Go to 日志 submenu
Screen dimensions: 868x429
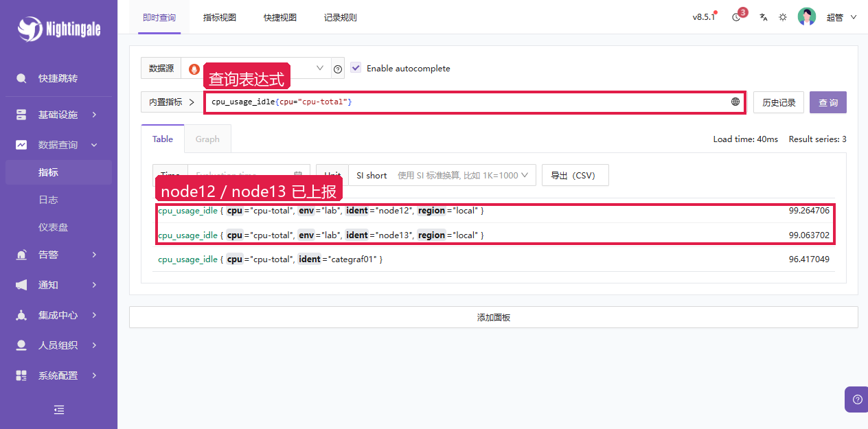[x=59, y=200]
